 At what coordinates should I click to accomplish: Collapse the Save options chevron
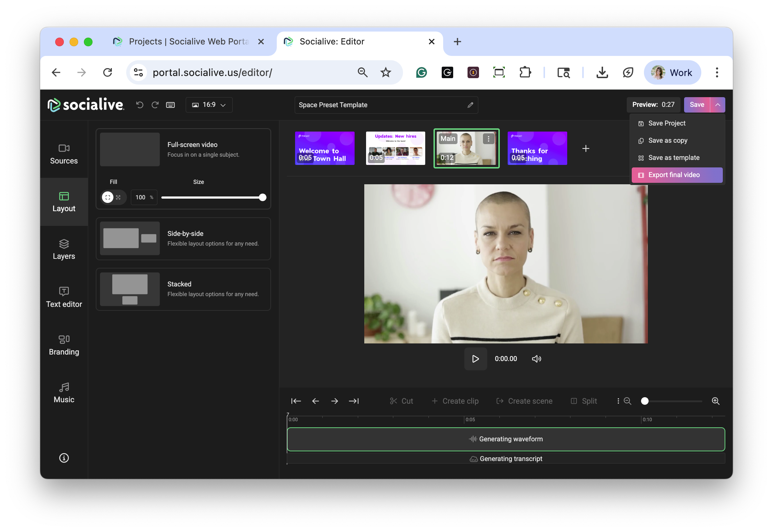(x=717, y=105)
